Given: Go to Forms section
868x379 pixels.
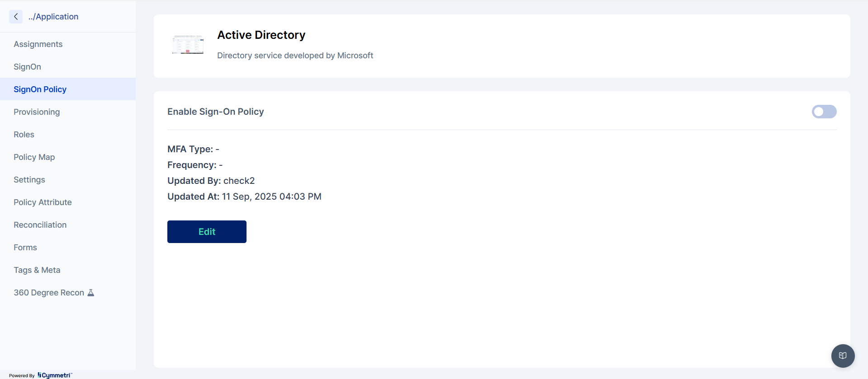Looking at the screenshot, I should coord(68,248).
